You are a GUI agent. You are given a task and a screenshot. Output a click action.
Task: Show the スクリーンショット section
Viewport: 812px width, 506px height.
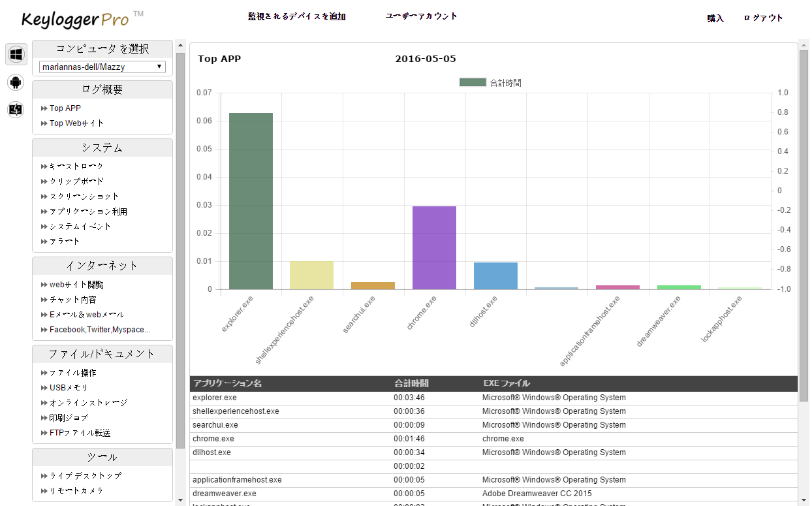[84, 197]
